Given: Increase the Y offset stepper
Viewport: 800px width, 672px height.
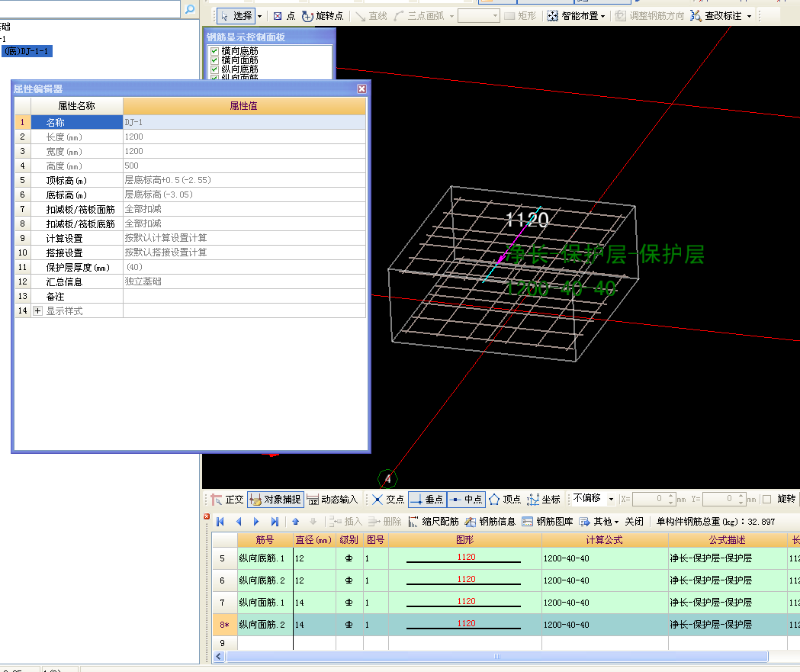Looking at the screenshot, I should [741, 496].
